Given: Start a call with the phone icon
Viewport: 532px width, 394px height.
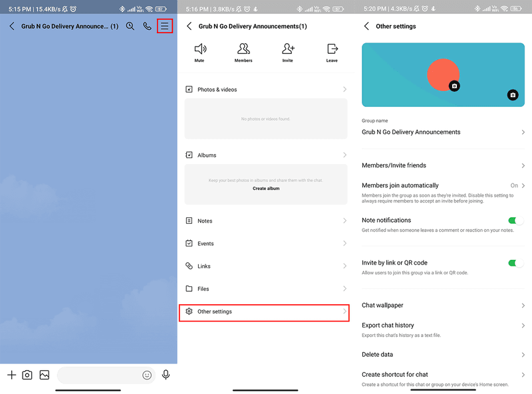Looking at the screenshot, I should 147,26.
